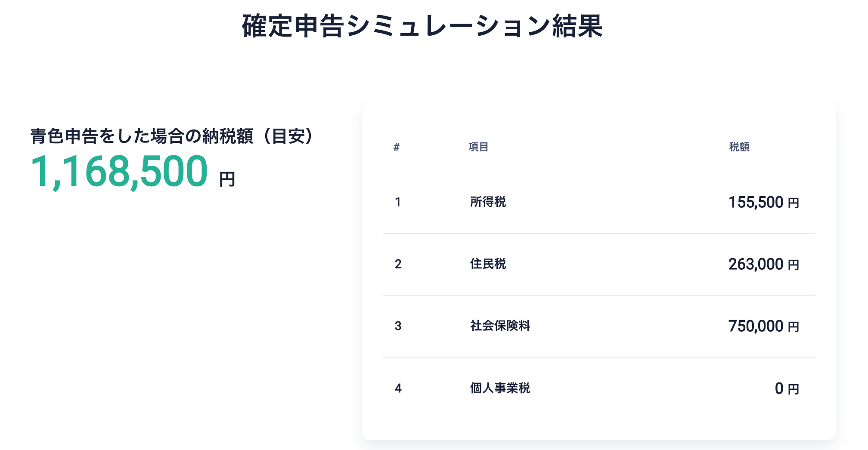868x450 pixels.
Task: Click the # column header
Action: point(397,147)
